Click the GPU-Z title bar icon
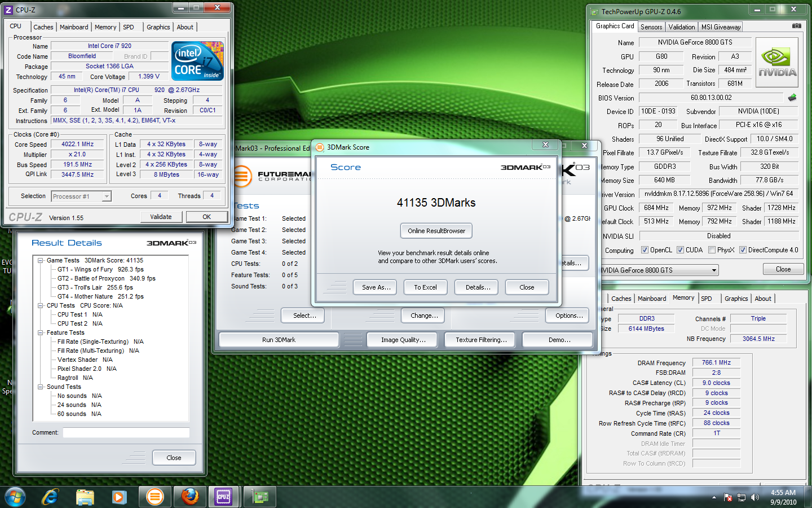 point(594,11)
